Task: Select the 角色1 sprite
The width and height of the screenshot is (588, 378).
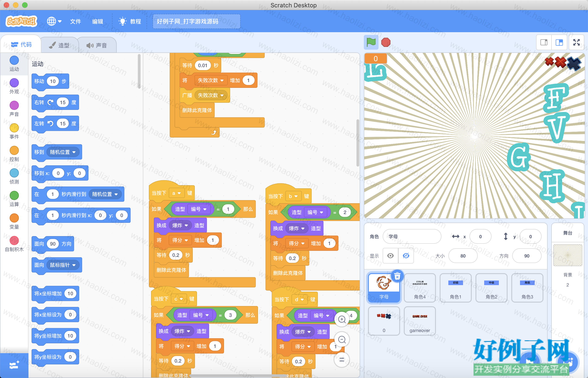Action: [456, 288]
